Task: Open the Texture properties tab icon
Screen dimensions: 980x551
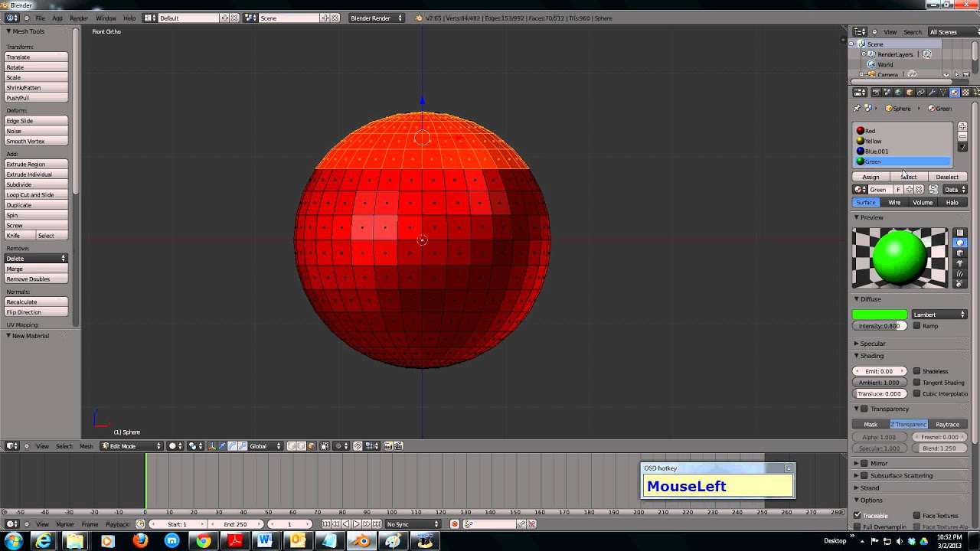Action: point(965,93)
